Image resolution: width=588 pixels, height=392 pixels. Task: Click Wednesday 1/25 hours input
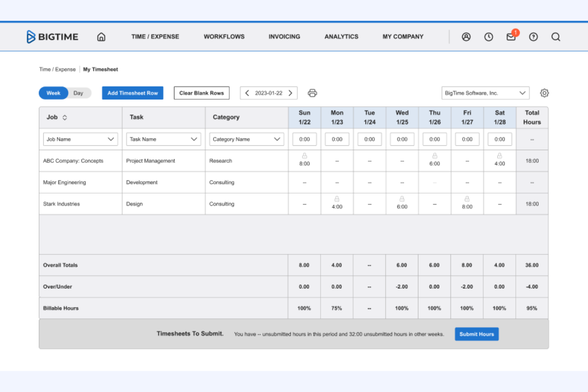402,139
